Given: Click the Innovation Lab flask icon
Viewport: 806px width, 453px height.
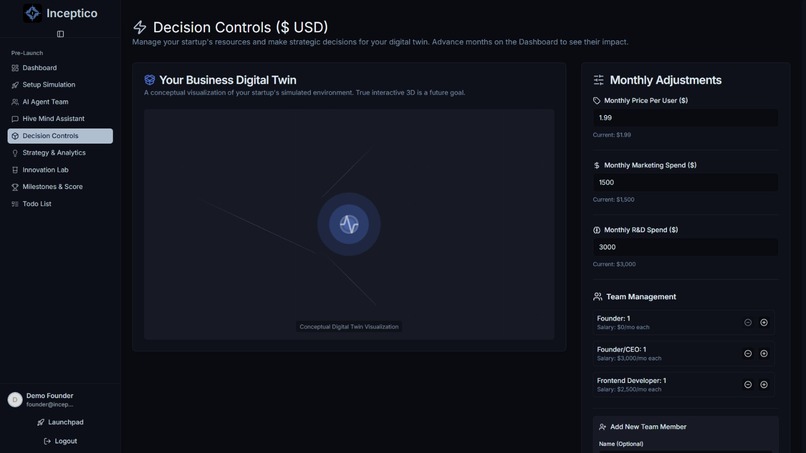Looking at the screenshot, I should (15, 170).
